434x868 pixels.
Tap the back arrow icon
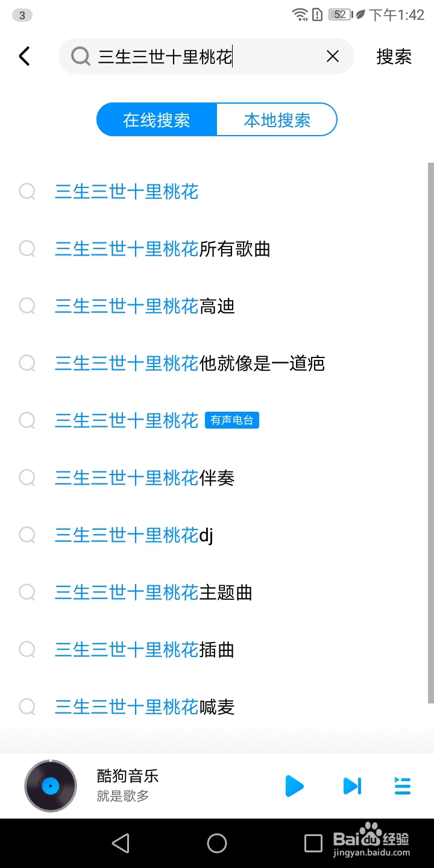tap(24, 56)
